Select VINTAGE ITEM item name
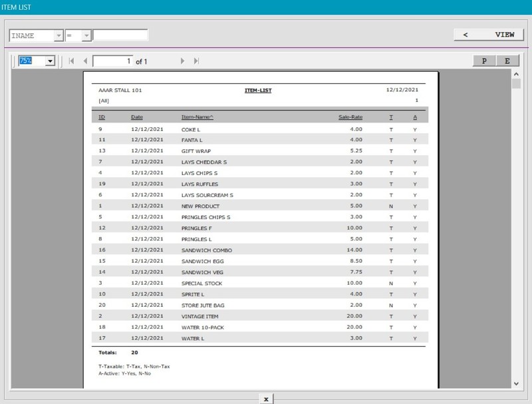Image resolution: width=532 pixels, height=404 pixels. (200, 317)
